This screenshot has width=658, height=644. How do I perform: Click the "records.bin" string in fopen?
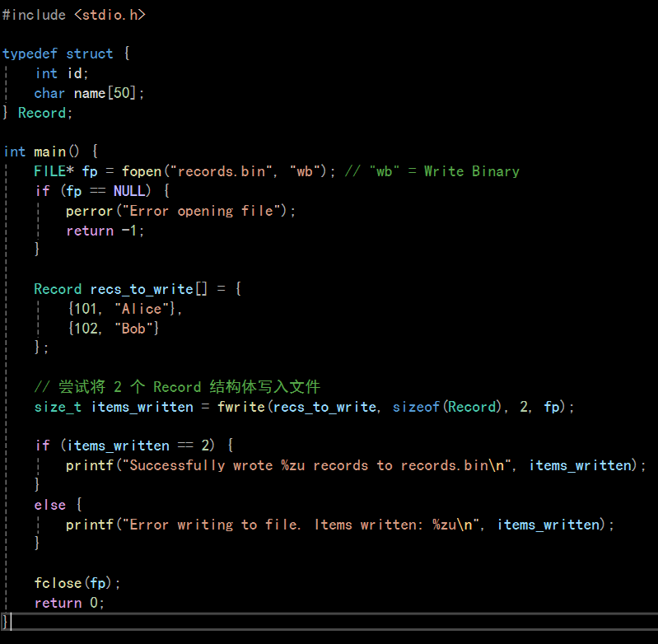click(x=222, y=171)
